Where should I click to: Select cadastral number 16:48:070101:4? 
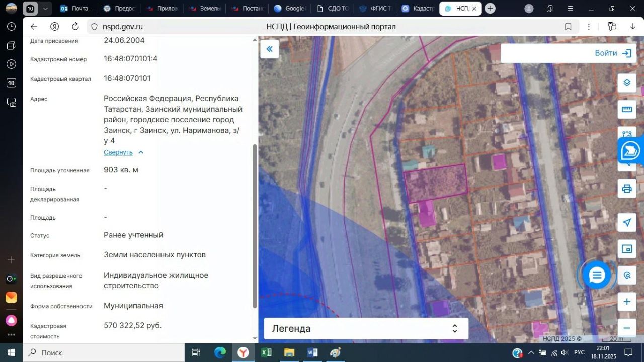131,59
